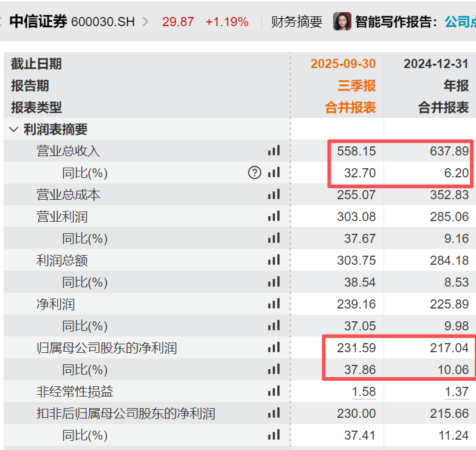Open chart icon for 归属母公司股东的净利润 同比(%) row
The width and height of the screenshot is (476, 450).
(274, 369)
